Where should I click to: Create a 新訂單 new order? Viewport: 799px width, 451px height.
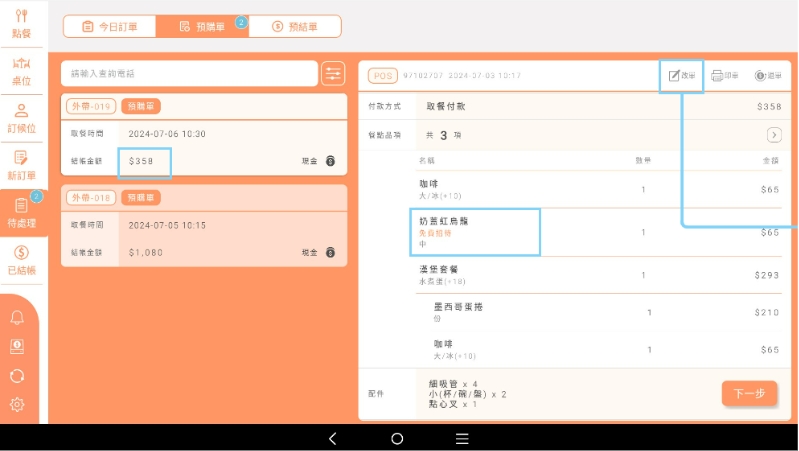point(20,165)
